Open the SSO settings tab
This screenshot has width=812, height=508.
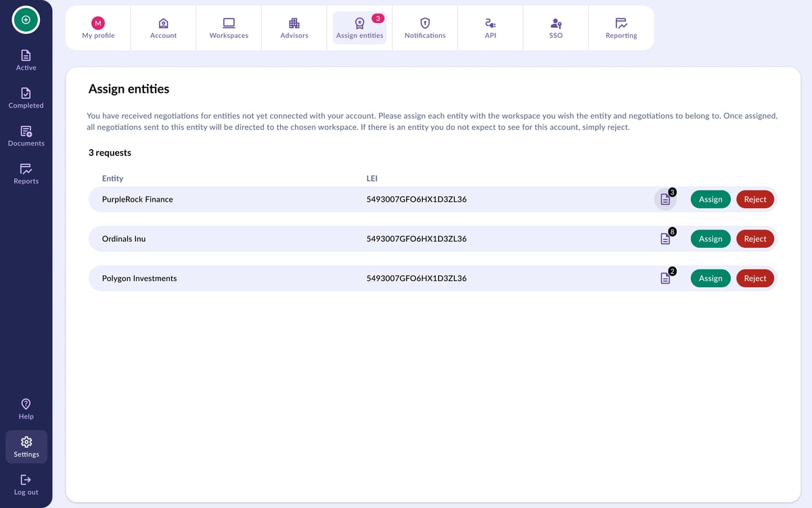[x=556, y=28]
